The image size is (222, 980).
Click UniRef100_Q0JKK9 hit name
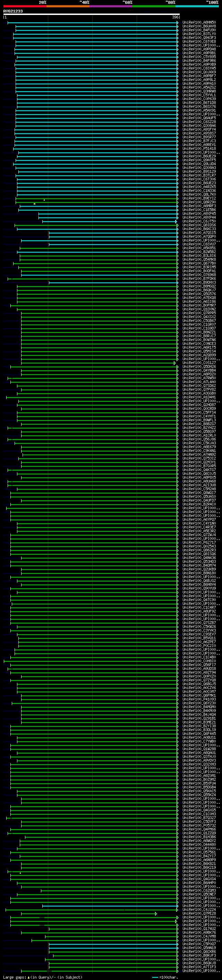199,72
